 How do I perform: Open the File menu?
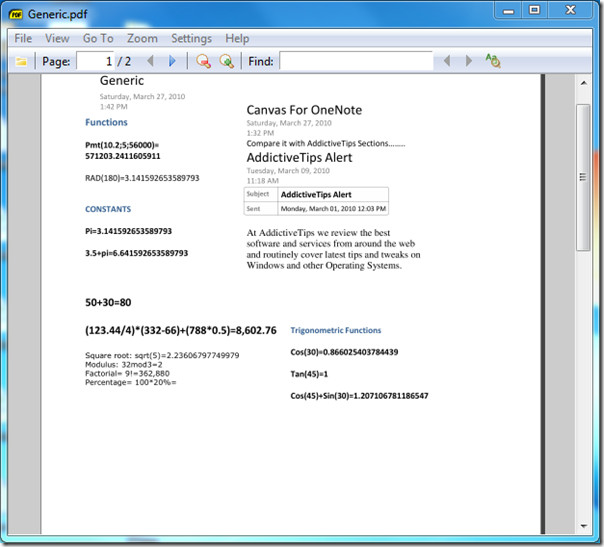23,39
